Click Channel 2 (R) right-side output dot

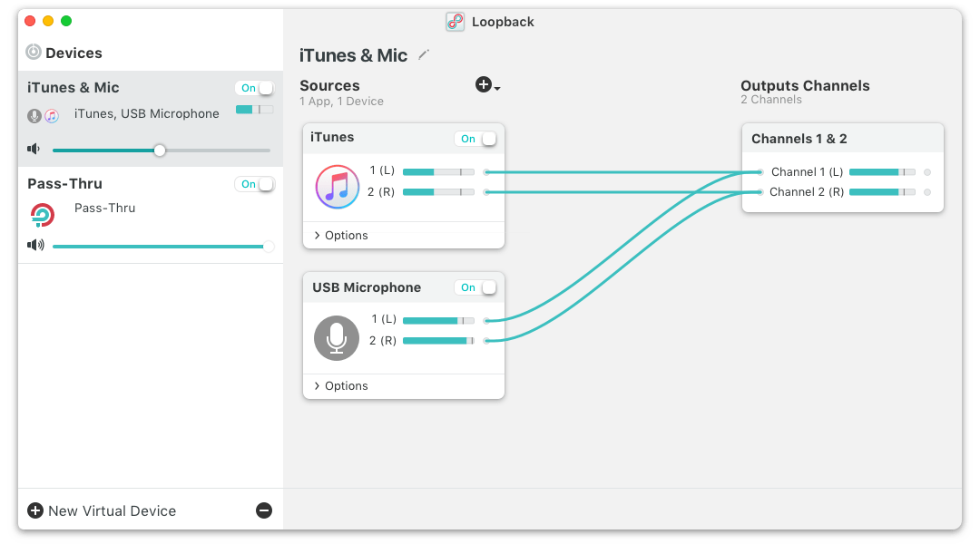(927, 191)
